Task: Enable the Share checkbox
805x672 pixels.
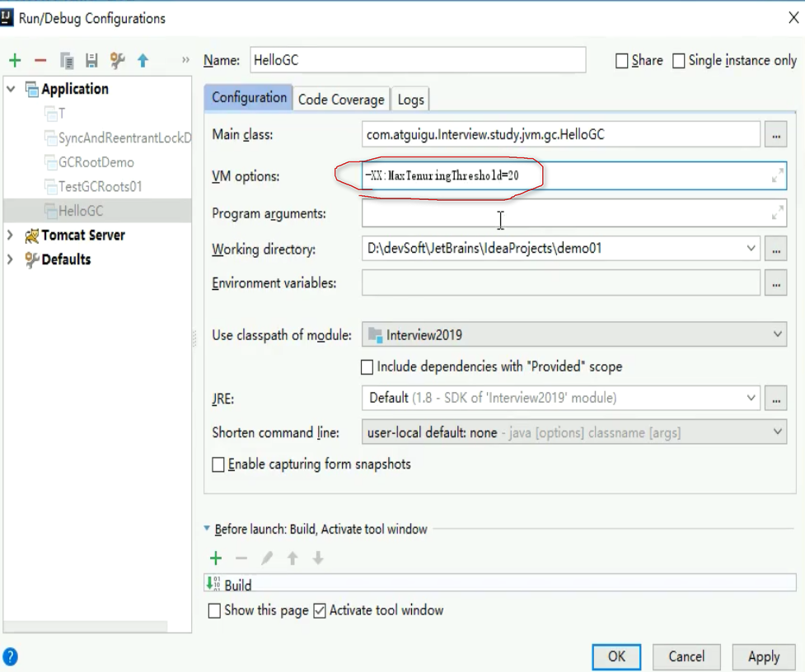Action: click(x=621, y=61)
